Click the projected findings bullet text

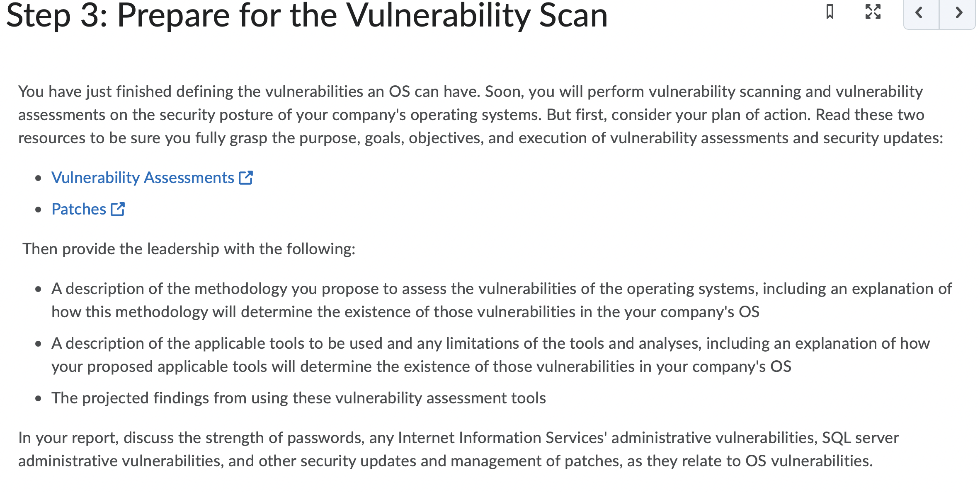pos(298,398)
